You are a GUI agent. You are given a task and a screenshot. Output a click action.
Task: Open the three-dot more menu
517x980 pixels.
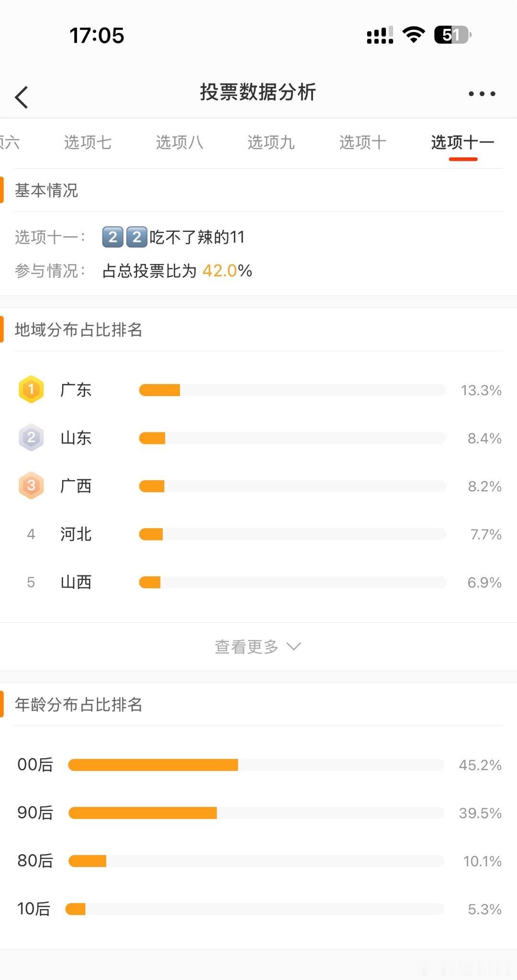482,94
